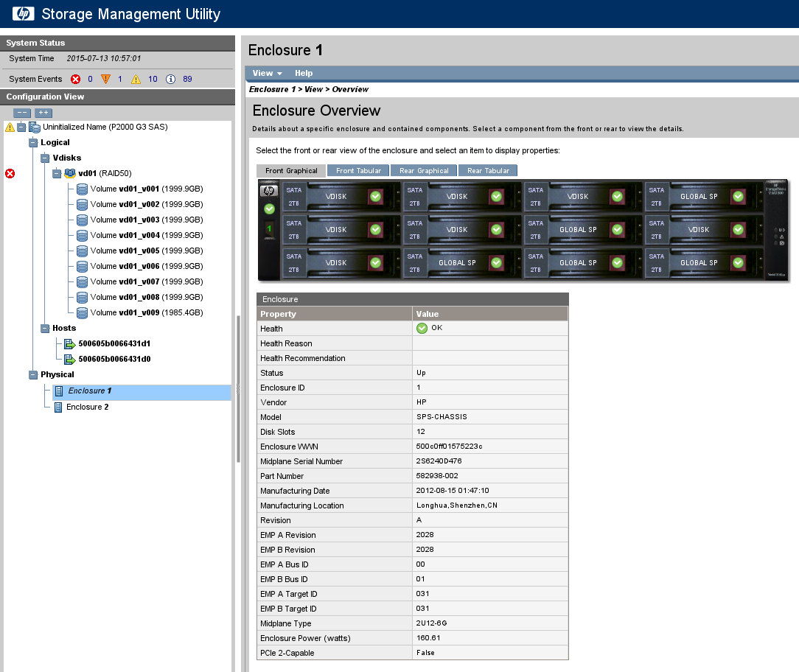Click the green OK icon in Health row
This screenshot has height=672, width=799.
click(422, 328)
